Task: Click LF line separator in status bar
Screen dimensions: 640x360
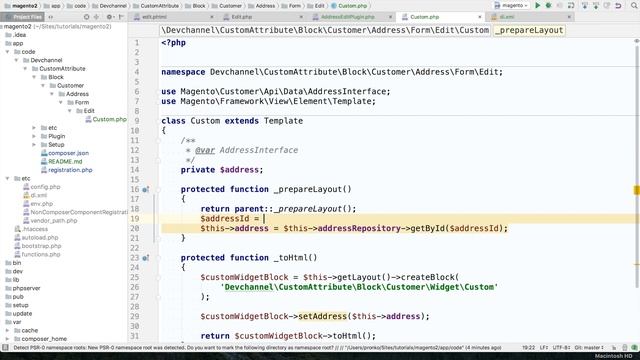Action: coord(544,348)
